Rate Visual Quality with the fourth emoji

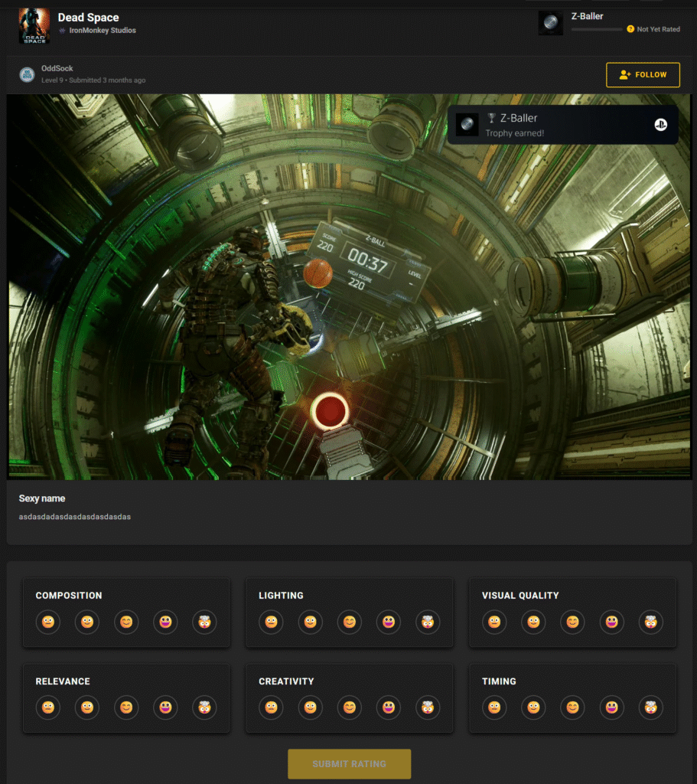(x=611, y=622)
